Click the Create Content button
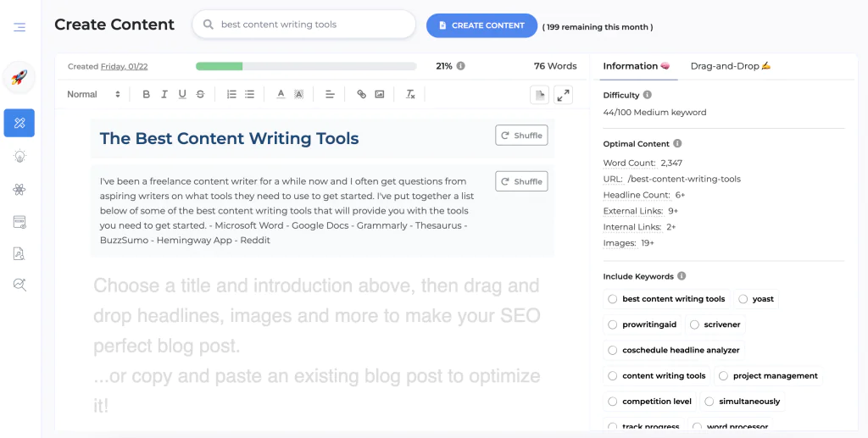 click(x=481, y=25)
